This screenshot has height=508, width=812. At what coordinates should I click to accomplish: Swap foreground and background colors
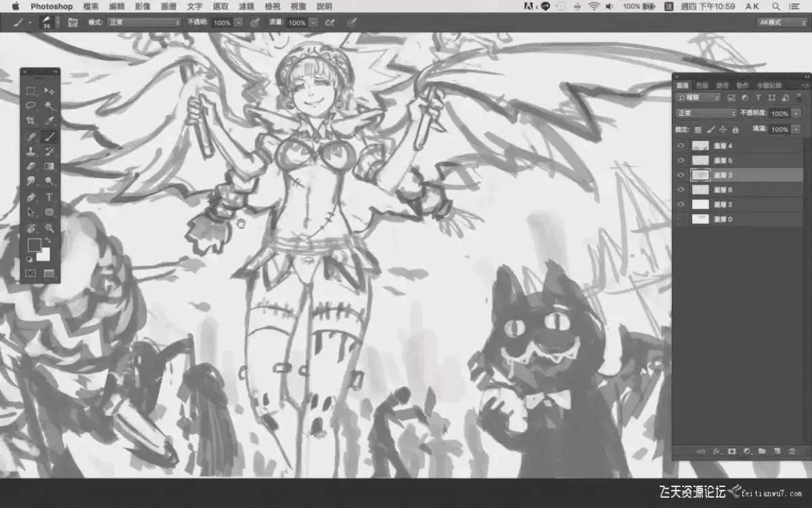48,241
